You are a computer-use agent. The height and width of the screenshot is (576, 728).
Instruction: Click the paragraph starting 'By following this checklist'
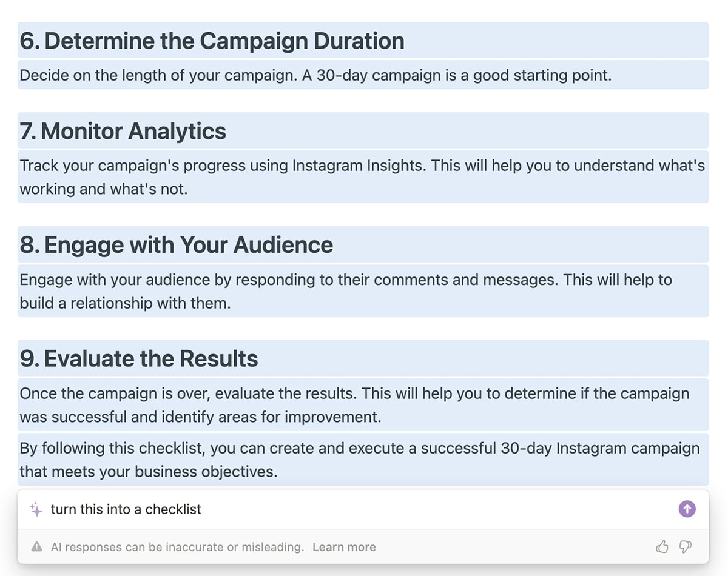pyautogui.click(x=359, y=448)
